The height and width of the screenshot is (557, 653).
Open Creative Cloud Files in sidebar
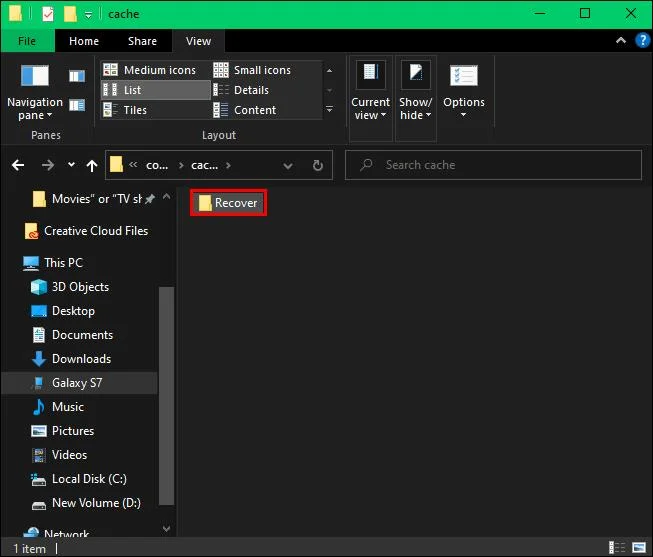[x=87, y=231]
